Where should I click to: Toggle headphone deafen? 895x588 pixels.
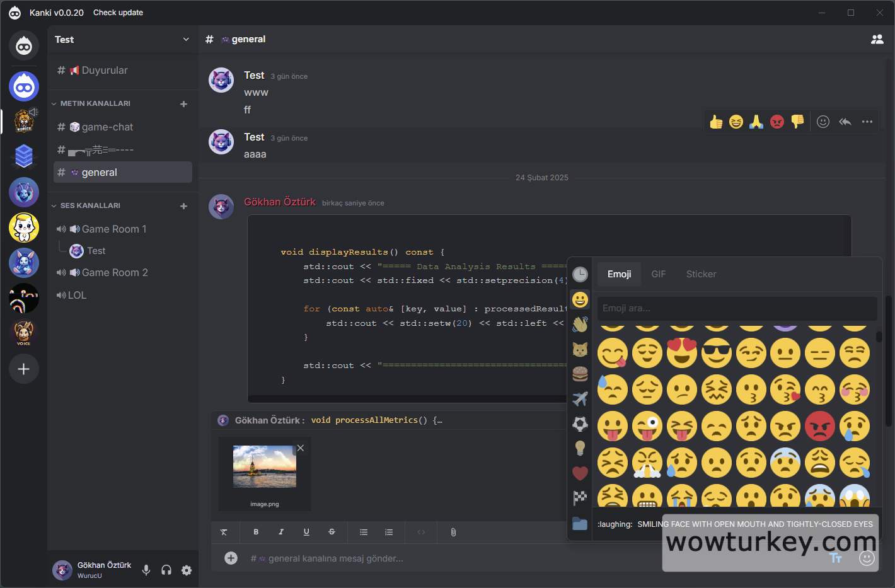tap(166, 570)
